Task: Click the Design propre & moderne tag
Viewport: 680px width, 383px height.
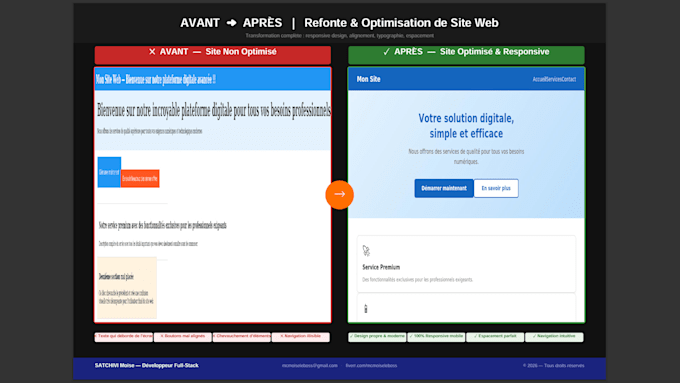Action: [x=377, y=337]
